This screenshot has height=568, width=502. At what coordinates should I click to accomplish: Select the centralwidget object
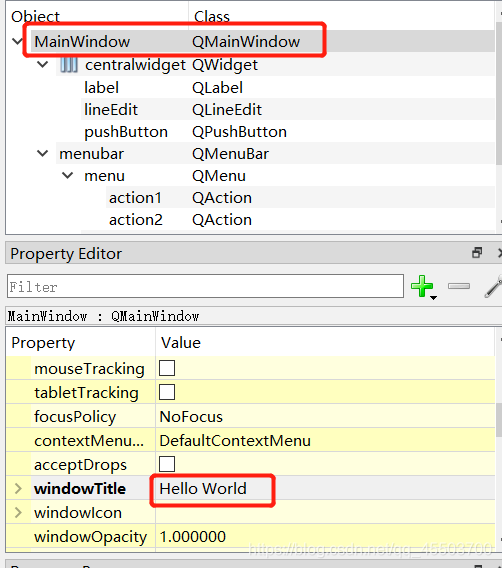pyautogui.click(x=135, y=65)
